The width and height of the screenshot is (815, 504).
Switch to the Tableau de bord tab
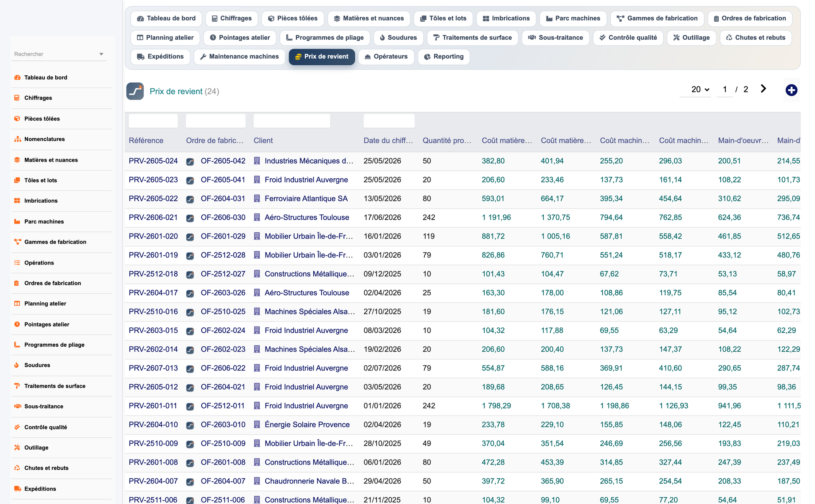pos(166,18)
